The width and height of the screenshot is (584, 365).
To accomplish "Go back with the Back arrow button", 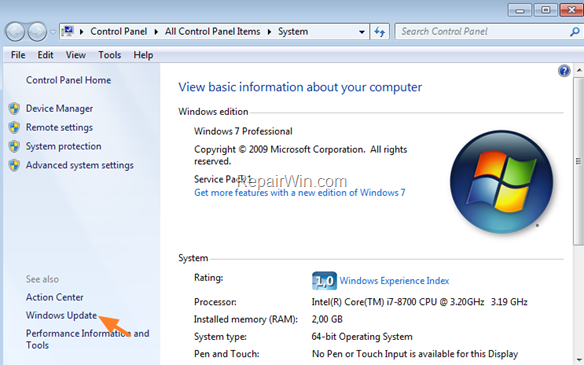I will [x=15, y=32].
